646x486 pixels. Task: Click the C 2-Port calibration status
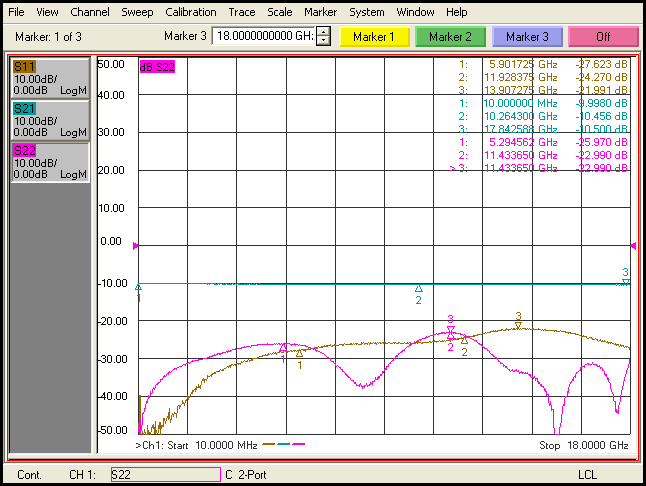coord(246,475)
